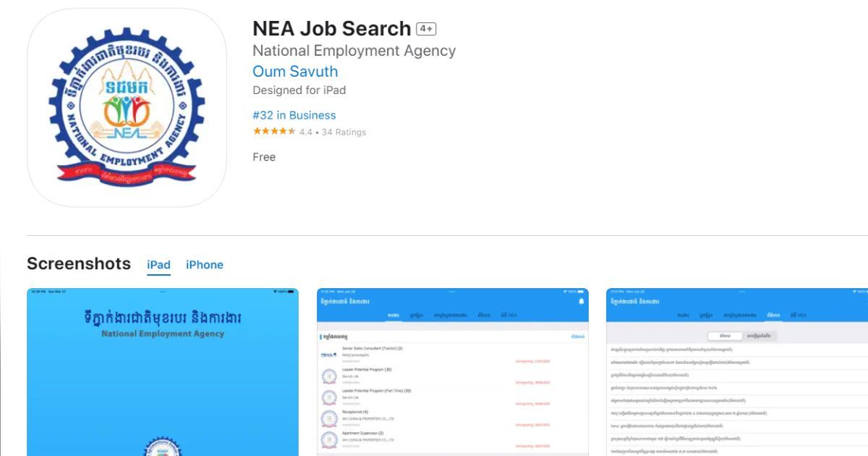Open developer Oum Savuth's page

(295, 72)
